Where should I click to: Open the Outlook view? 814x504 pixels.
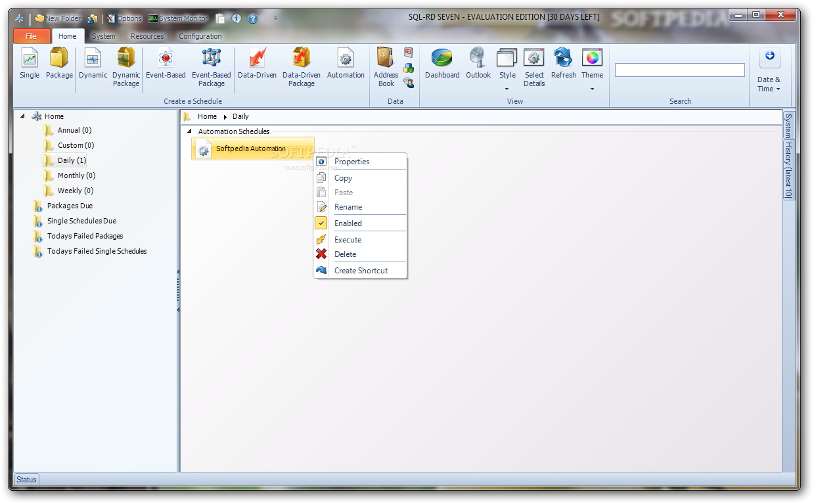point(478,64)
